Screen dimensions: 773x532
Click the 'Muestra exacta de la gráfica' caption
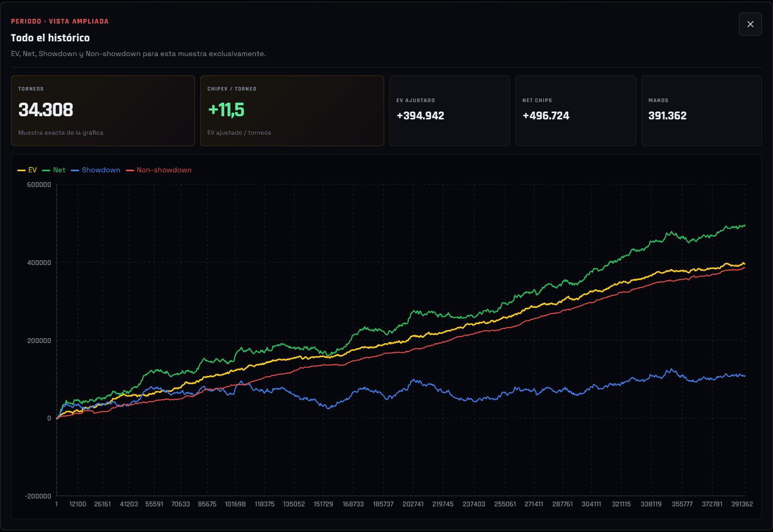click(x=61, y=132)
